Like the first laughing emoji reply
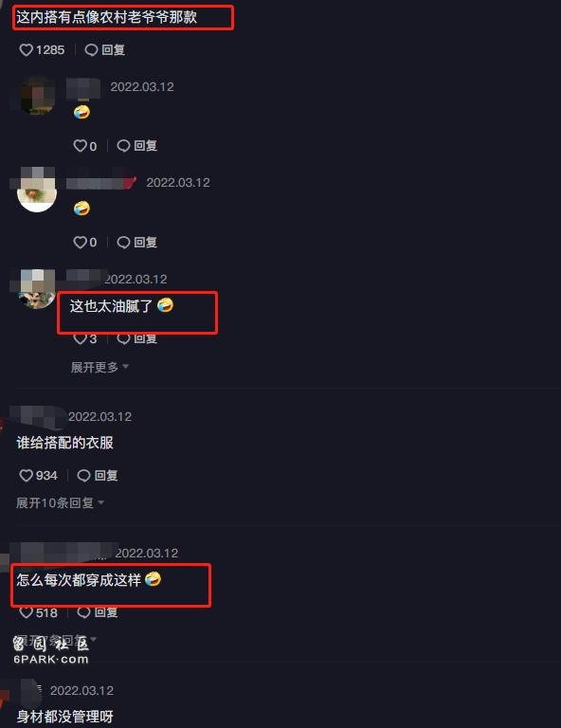 [x=85, y=146]
